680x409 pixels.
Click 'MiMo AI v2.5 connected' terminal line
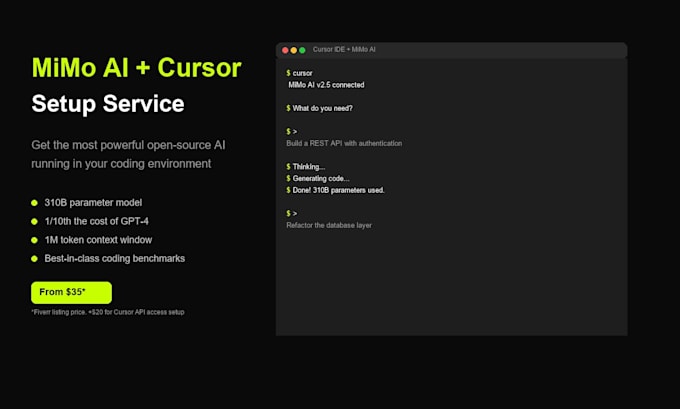click(326, 85)
